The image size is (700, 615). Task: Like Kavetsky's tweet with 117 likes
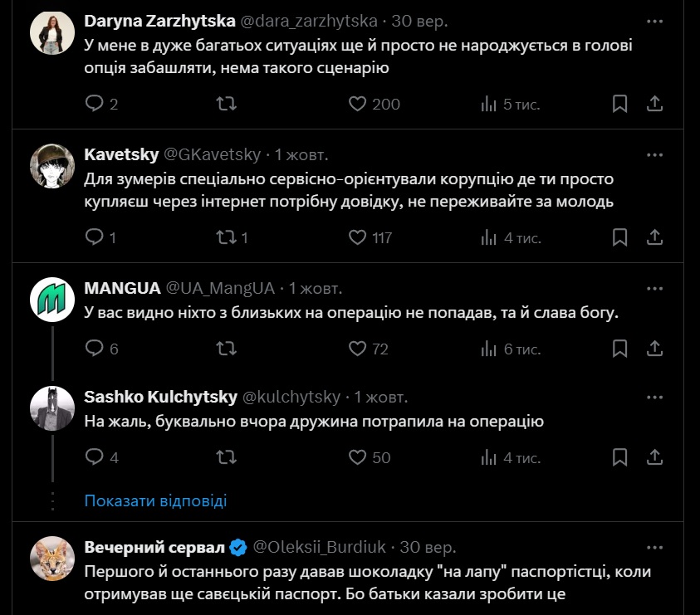pyautogui.click(x=358, y=237)
